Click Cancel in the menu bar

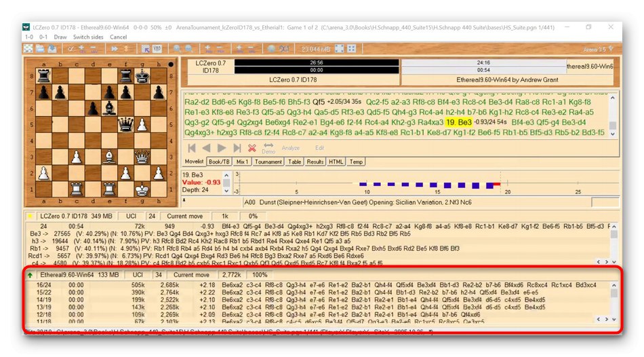click(118, 37)
